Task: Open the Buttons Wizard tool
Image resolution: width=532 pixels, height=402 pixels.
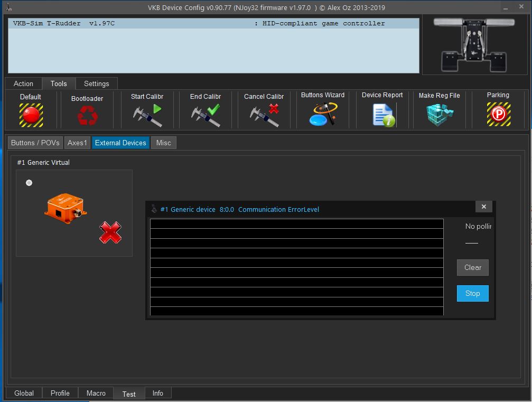Action: (323, 114)
